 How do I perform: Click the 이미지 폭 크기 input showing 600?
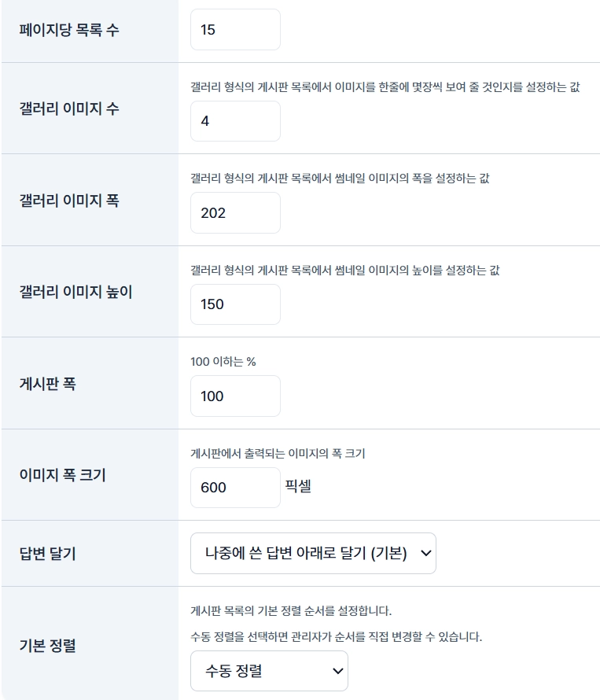point(235,488)
